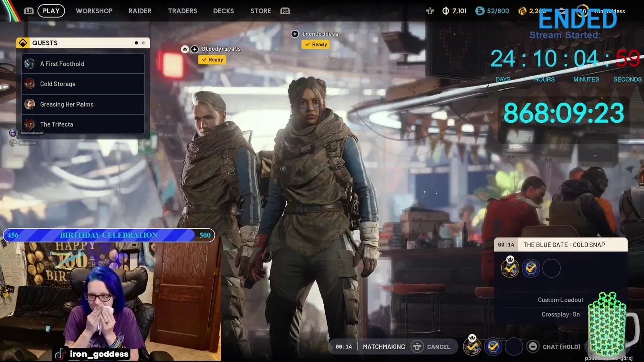Click party leader avatar in map panel
This screenshot has height=362, width=644.
tap(510, 268)
